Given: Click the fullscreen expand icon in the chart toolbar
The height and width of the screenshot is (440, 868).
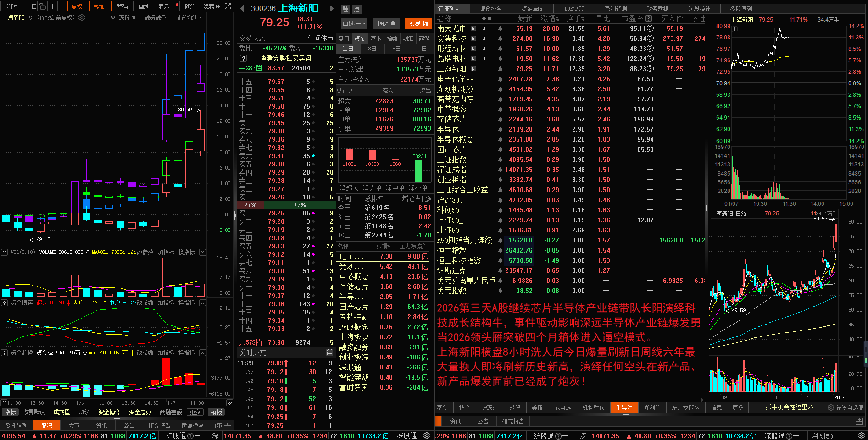Looking at the screenshot, I should (x=228, y=6).
